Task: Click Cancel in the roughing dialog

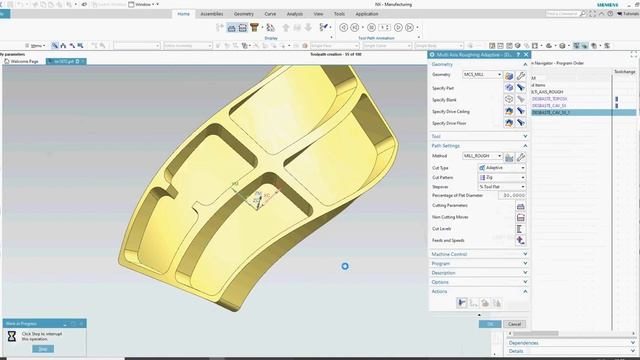Action: [x=514, y=324]
